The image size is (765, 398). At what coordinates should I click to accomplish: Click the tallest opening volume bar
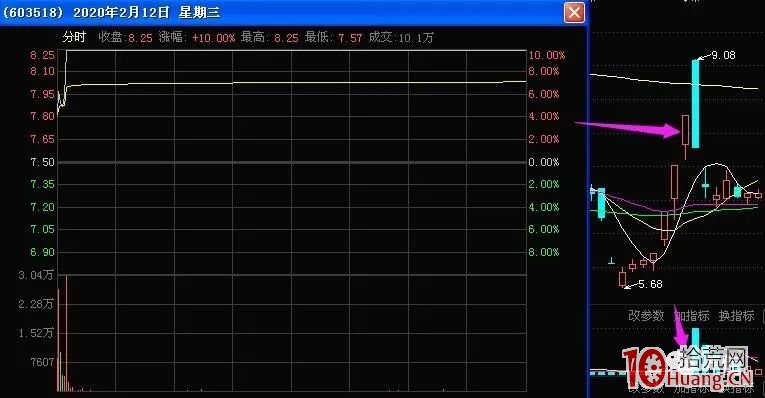(x=66, y=334)
